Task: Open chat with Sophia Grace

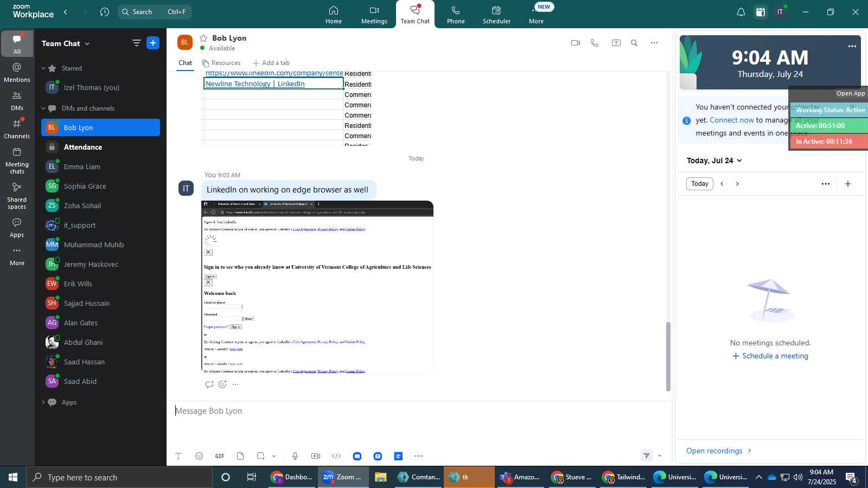Action: 100,186
